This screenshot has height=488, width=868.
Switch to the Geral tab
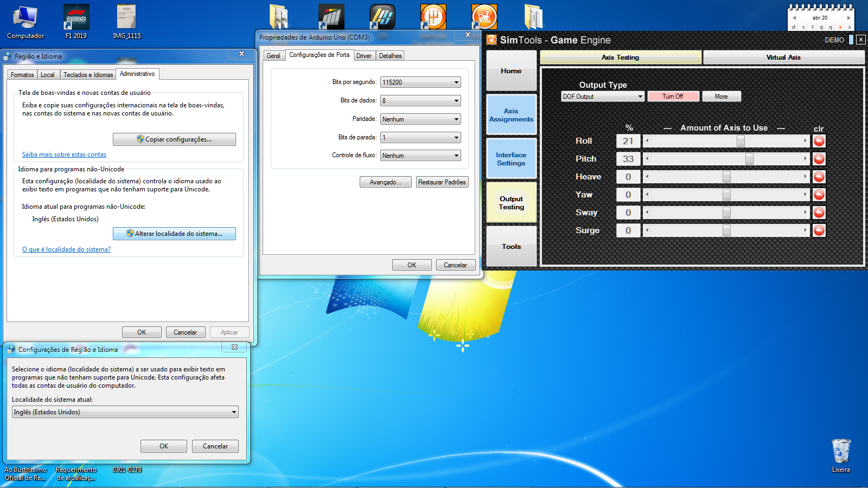(x=273, y=56)
